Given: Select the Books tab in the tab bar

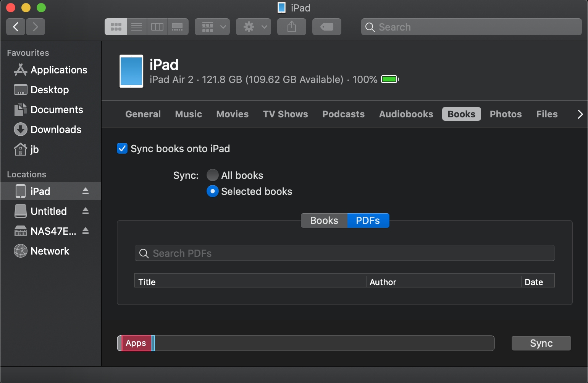Looking at the screenshot, I should [x=462, y=114].
